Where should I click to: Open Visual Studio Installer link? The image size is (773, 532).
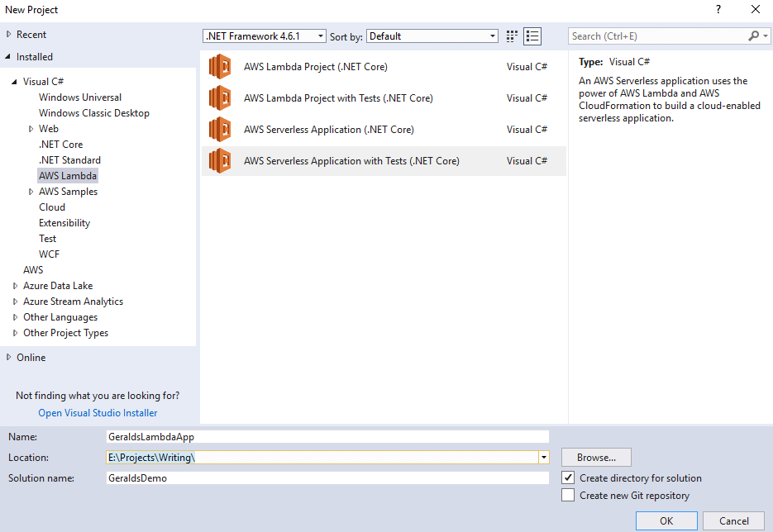98,413
